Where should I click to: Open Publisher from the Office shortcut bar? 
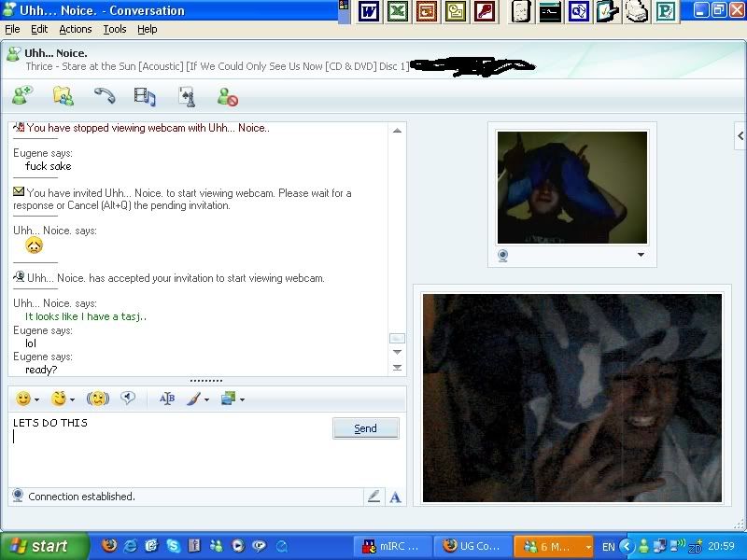pos(666,11)
